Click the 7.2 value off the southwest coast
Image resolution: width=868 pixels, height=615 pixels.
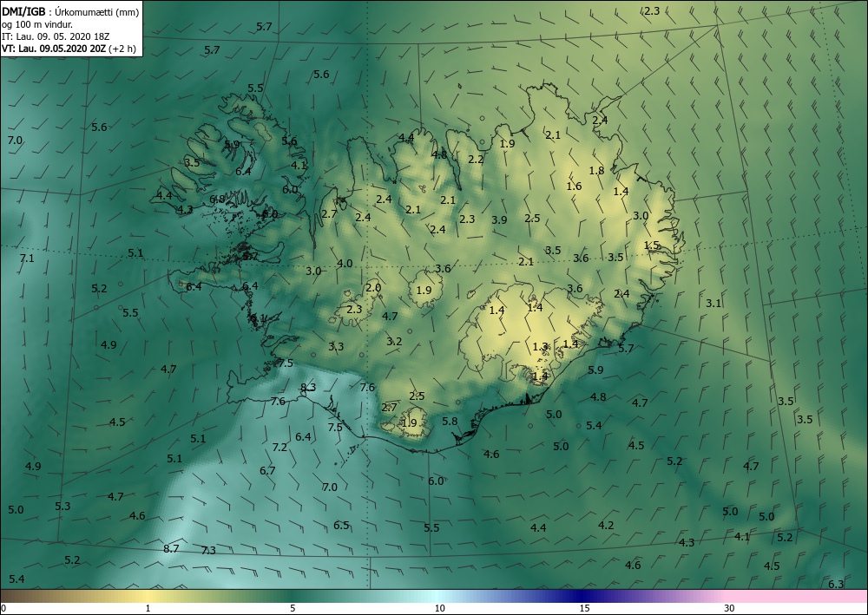(279, 447)
